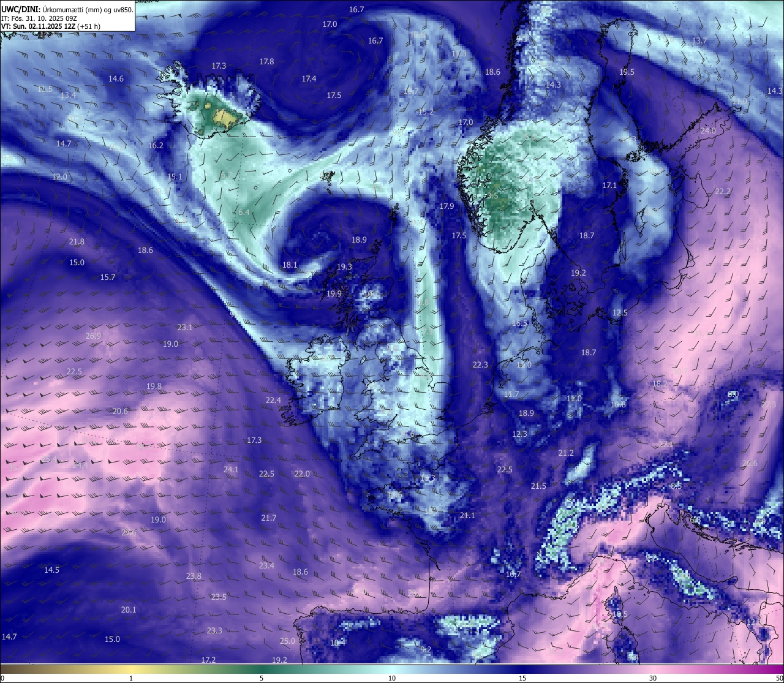Click the map value 20.6
The image size is (784, 683).
120,411
